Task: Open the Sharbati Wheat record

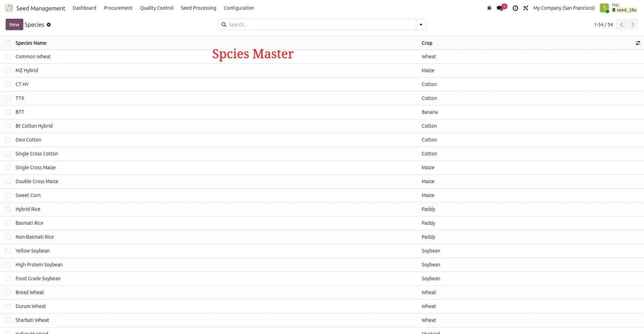Action: pyautogui.click(x=32, y=320)
